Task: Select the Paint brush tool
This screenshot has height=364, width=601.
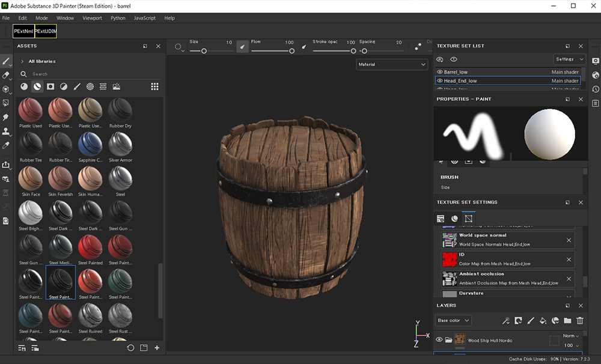Action: click(6, 61)
